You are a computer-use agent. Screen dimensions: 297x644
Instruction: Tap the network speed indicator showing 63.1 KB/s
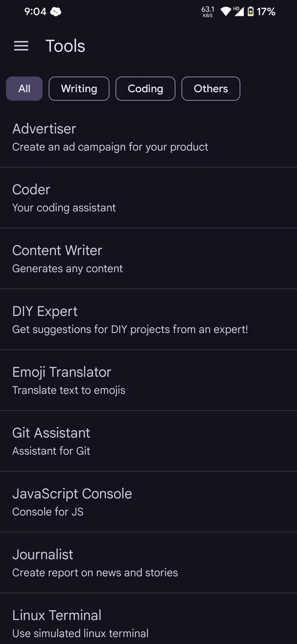click(207, 11)
